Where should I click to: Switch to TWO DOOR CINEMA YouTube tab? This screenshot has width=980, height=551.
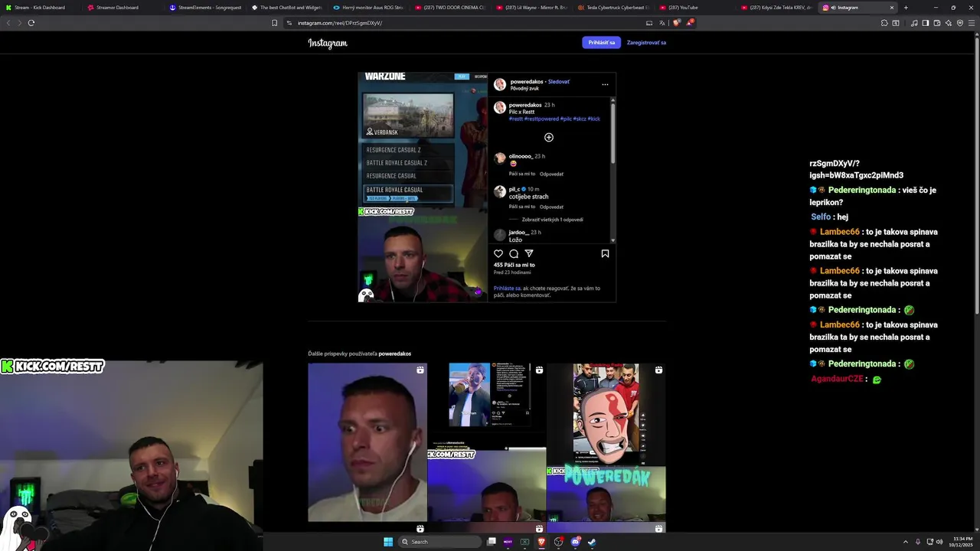450,8
